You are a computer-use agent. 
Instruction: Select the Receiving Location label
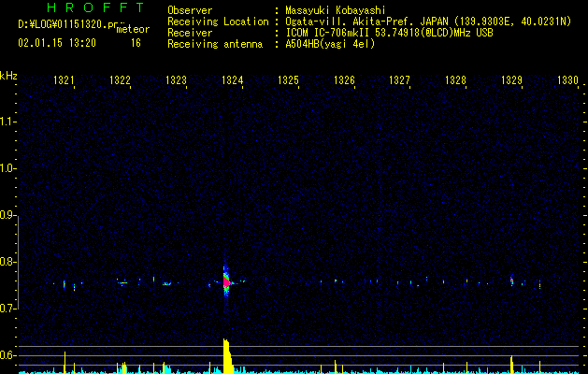[x=218, y=22]
